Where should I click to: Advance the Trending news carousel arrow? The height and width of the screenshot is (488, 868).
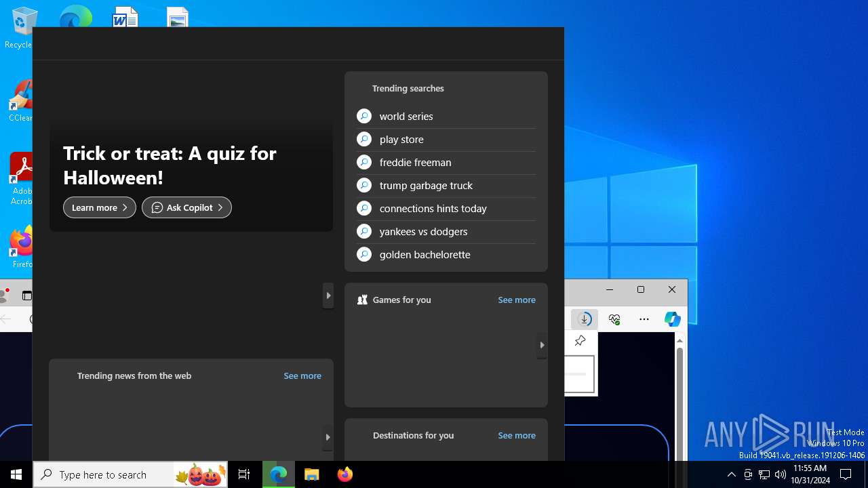click(328, 437)
